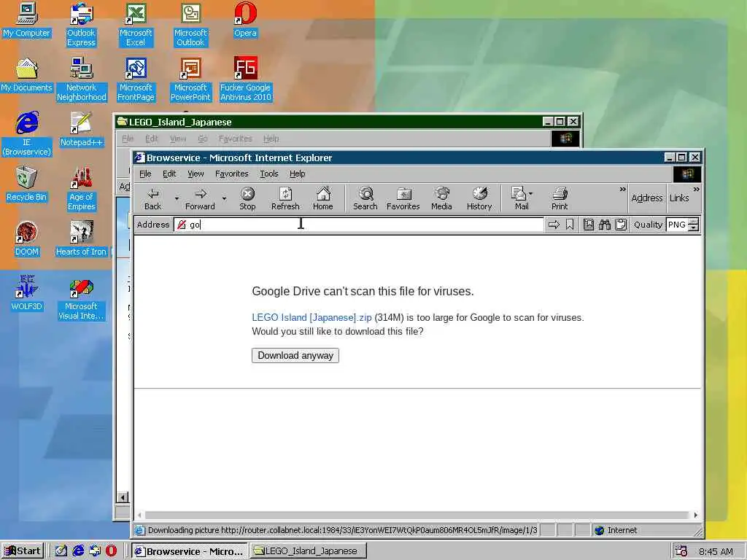Click the Go arrow next to address field
The width and height of the screenshot is (747, 560).
coord(554,225)
